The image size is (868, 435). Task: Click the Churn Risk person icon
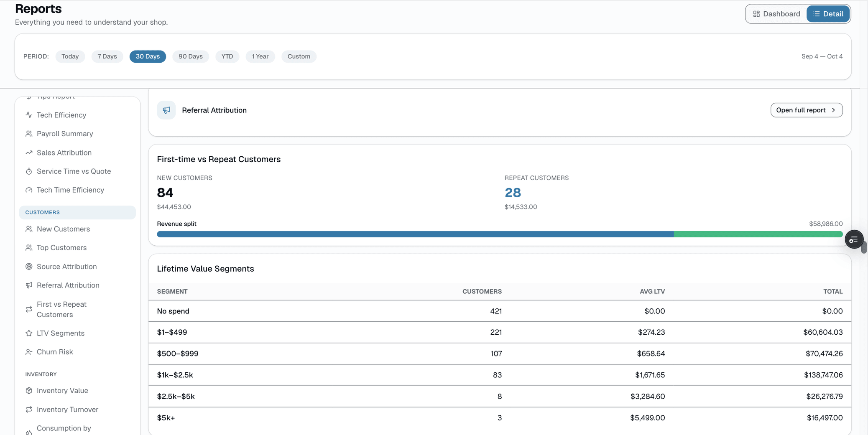point(29,352)
